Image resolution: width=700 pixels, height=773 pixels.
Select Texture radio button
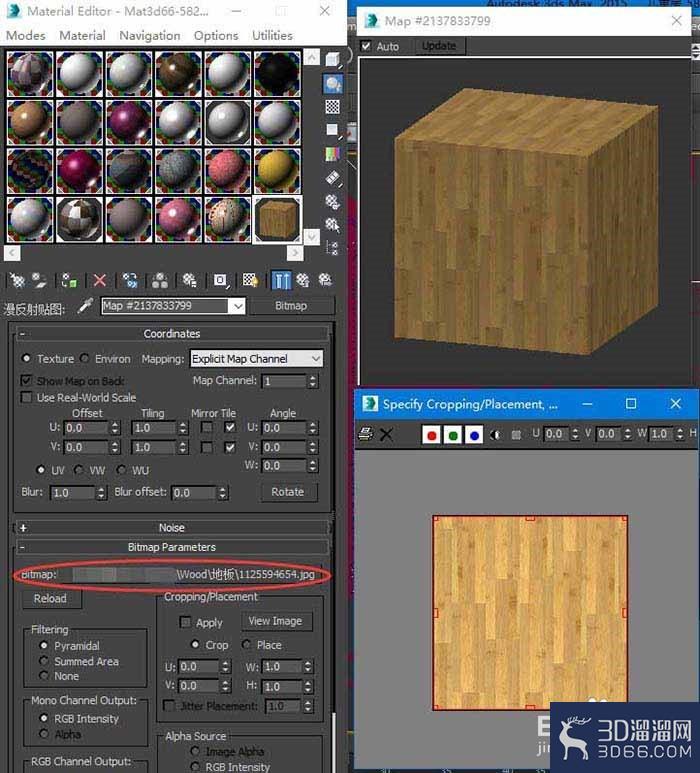pyautogui.click(x=27, y=358)
